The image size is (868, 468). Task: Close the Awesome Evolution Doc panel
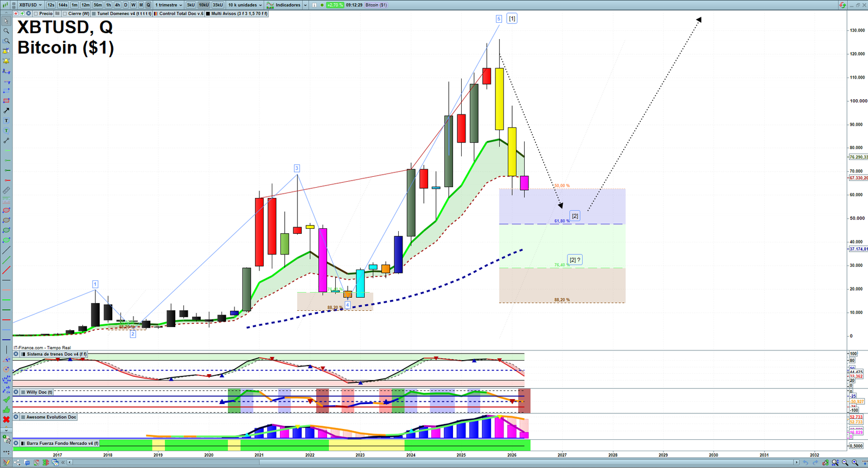tap(16, 417)
